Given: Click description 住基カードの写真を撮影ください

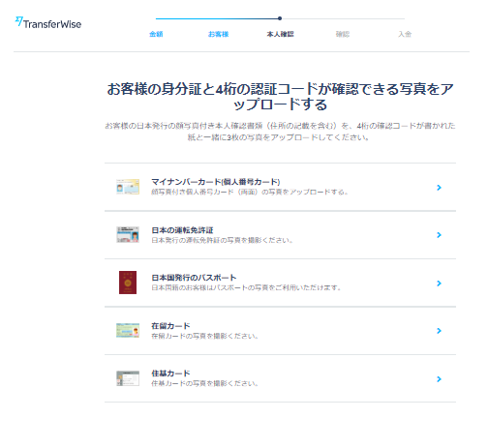Looking at the screenshot, I should tap(204, 383).
